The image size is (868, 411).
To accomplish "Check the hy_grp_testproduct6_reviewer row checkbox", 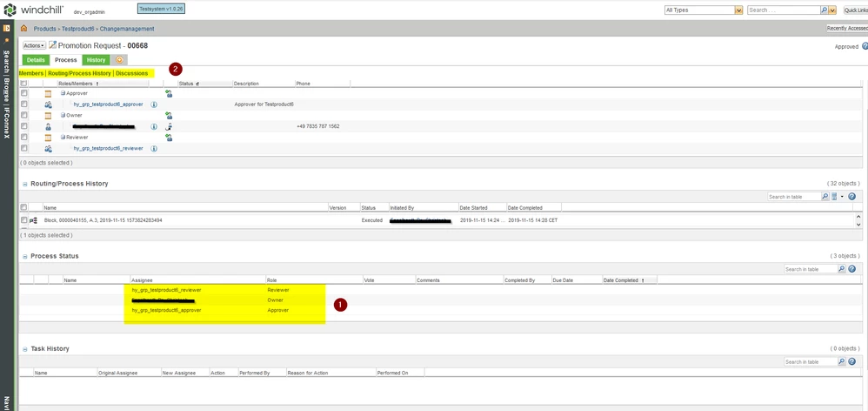I will [x=23, y=148].
